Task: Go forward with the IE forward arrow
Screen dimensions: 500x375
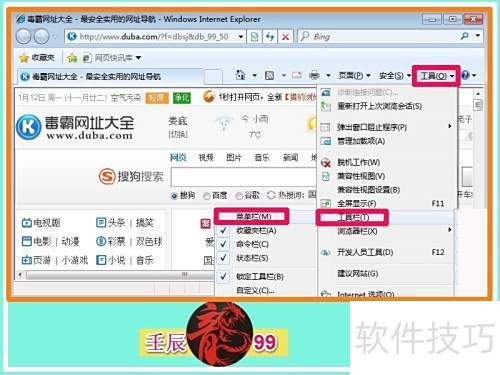Action: 42,36
